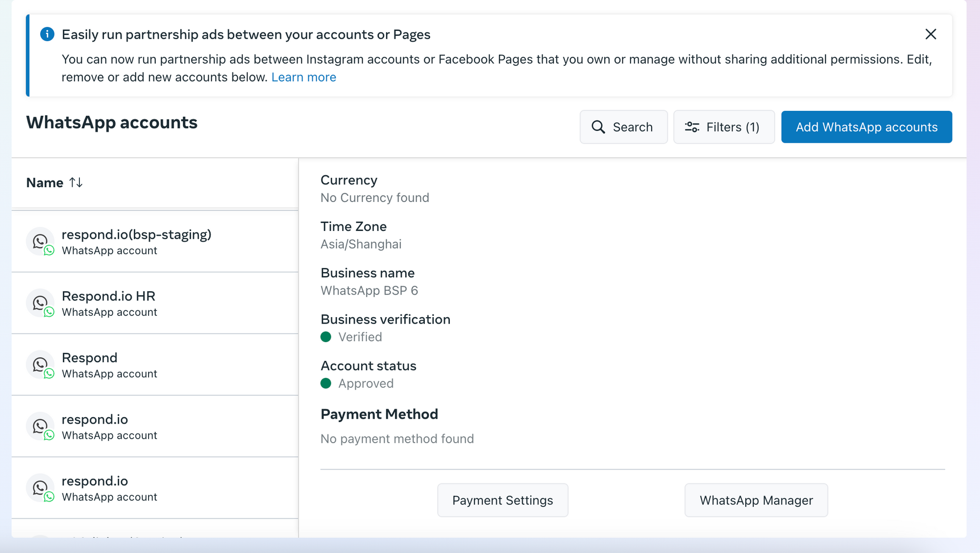Open the Learn more link
This screenshot has width=980, height=553.
coord(303,77)
